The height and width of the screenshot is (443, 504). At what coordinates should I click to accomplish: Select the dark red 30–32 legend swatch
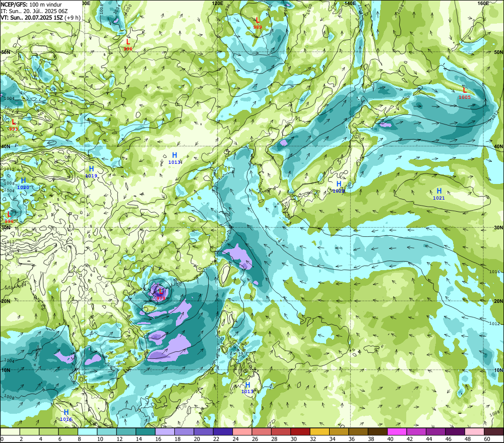click(x=300, y=431)
